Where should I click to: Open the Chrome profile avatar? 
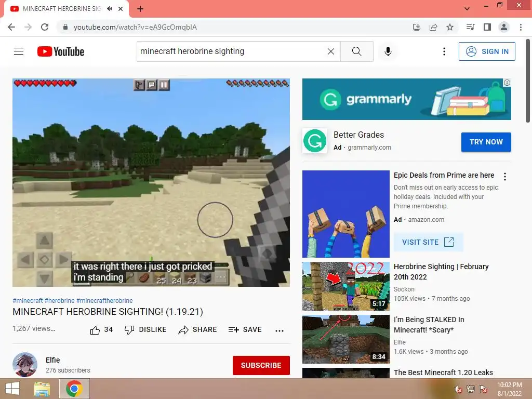(x=504, y=27)
